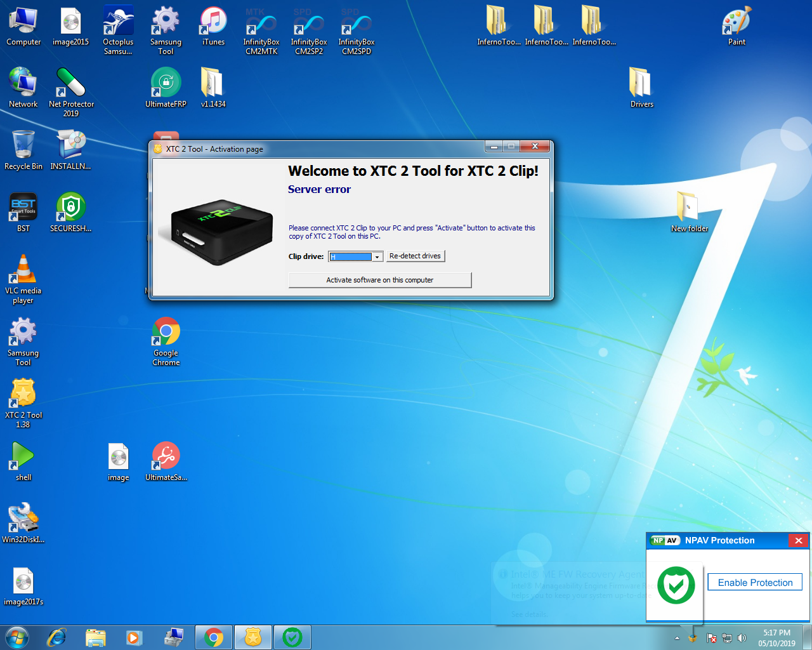
Task: Launch Google Chrome desktop shortcut
Action: pyautogui.click(x=166, y=342)
